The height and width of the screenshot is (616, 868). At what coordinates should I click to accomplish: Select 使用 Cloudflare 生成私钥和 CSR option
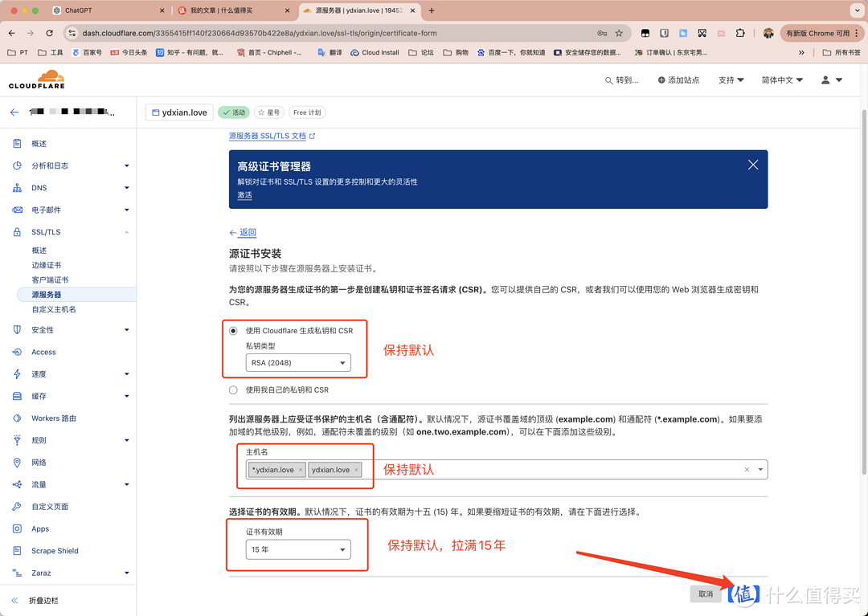coord(234,331)
